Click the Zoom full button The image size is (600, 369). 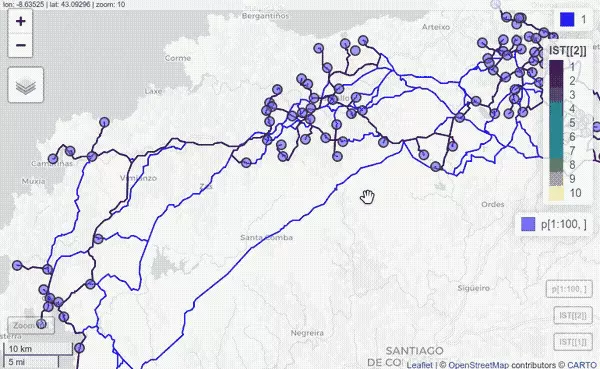click(x=31, y=326)
